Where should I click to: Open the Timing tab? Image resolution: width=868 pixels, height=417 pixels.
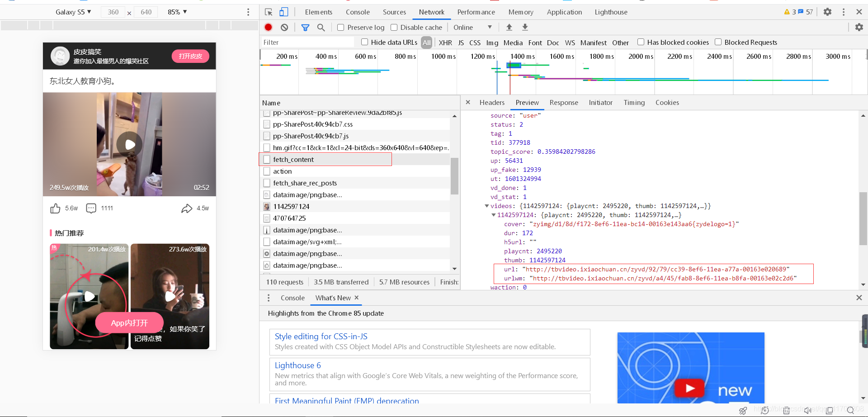(x=634, y=103)
